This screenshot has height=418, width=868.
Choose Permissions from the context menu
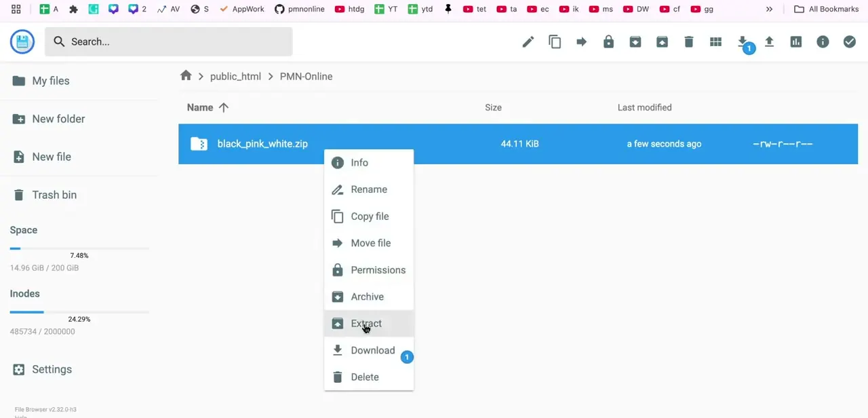(369, 270)
